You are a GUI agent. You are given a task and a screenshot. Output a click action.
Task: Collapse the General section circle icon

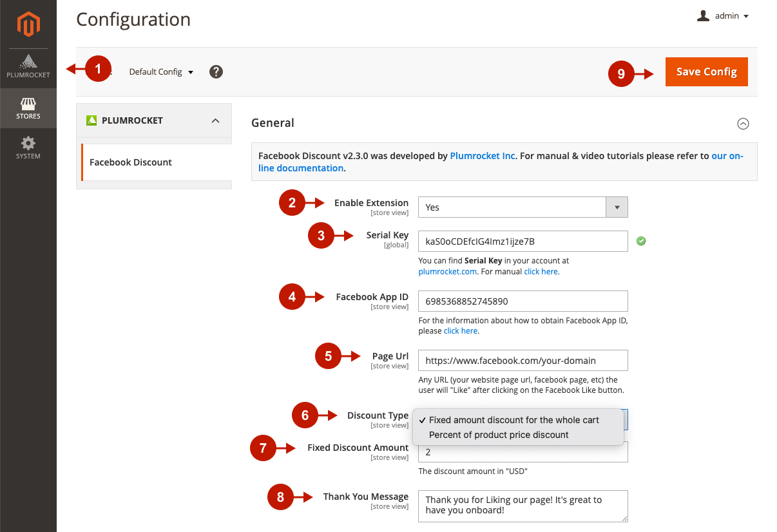click(x=743, y=124)
